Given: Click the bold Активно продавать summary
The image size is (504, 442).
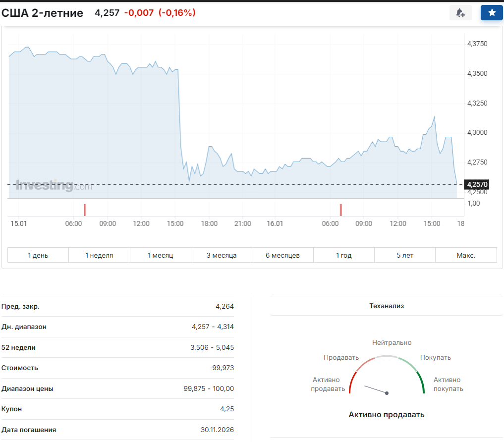Looking at the screenshot, I should tap(387, 415).
